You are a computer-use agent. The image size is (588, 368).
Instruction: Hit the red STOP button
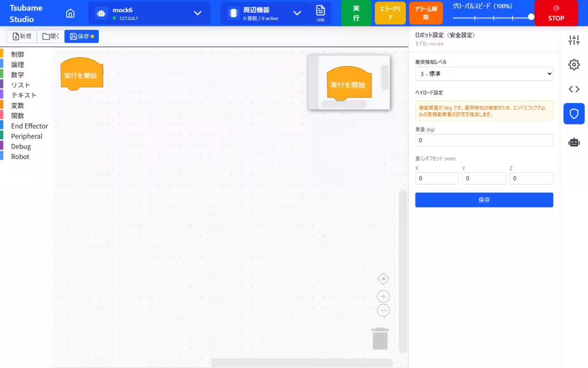(556, 13)
